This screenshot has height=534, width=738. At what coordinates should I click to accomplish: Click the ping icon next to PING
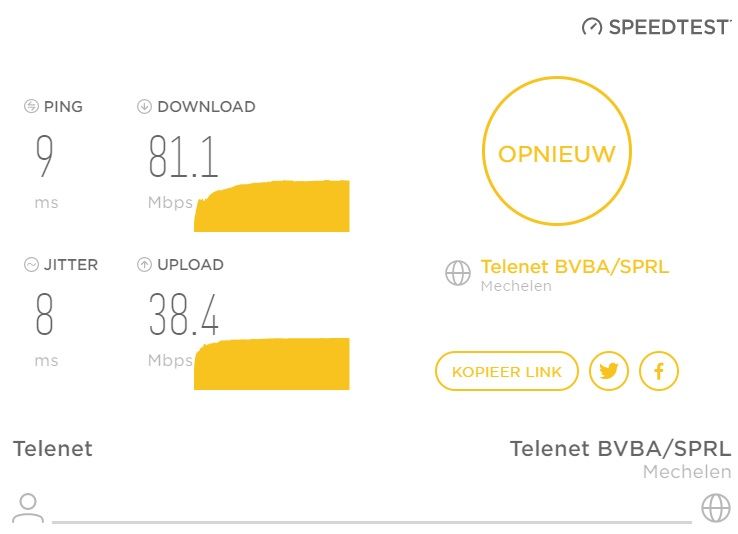click(31, 106)
